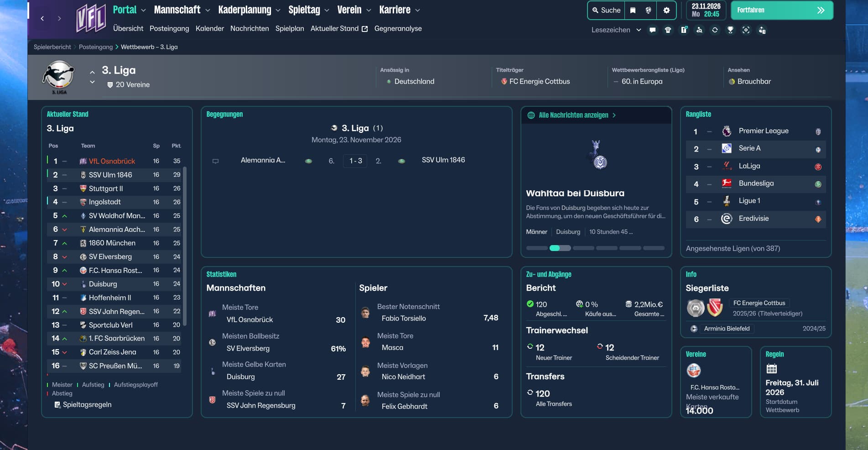The image size is (868, 450).
Task: Open the player search binoculars shortcut icon
Action: tap(699, 30)
